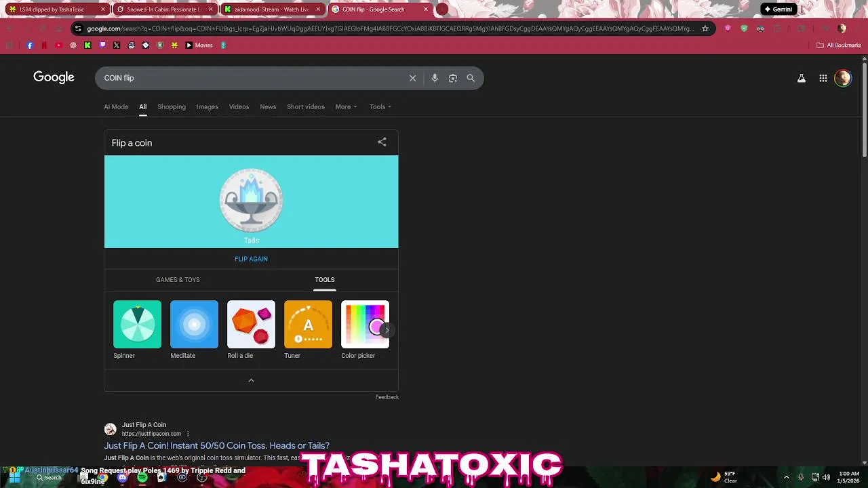Image resolution: width=868 pixels, height=488 pixels.
Task: Switch to the GAMES & TOYS tab
Action: coord(178,279)
